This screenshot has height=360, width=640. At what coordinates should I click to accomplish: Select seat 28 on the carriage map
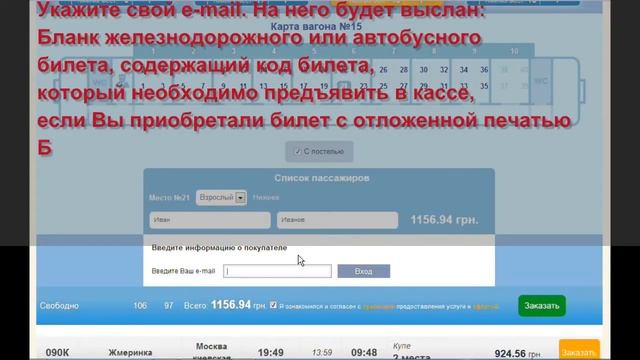click(404, 70)
